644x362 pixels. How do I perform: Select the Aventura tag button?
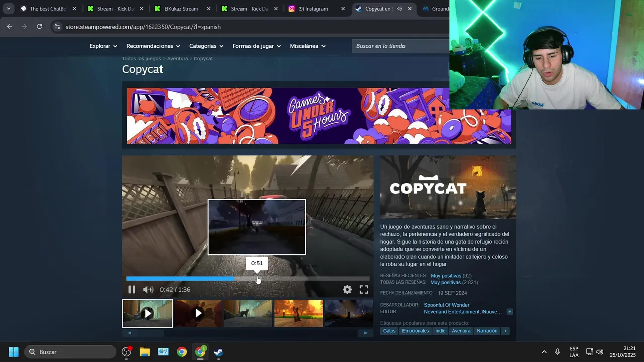(461, 331)
